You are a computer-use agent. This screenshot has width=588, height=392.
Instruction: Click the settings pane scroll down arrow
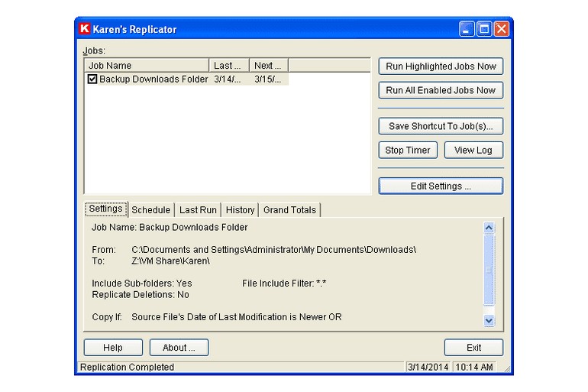point(489,321)
